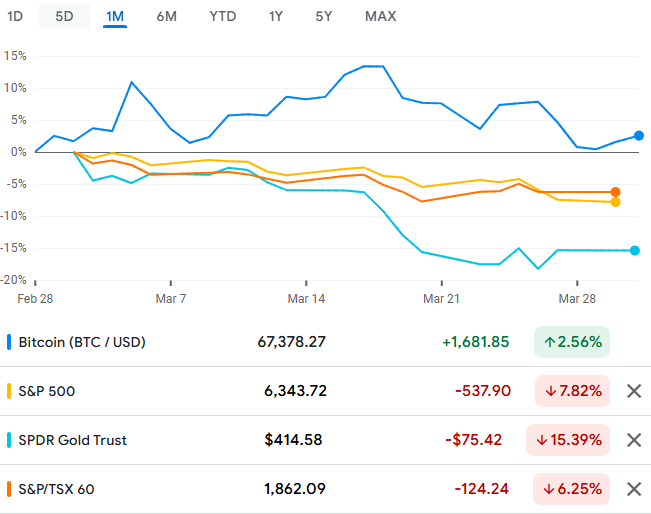This screenshot has width=651, height=514.
Task: Click the blue Bitcoin line endpoint dot
Action: pyautogui.click(x=638, y=136)
